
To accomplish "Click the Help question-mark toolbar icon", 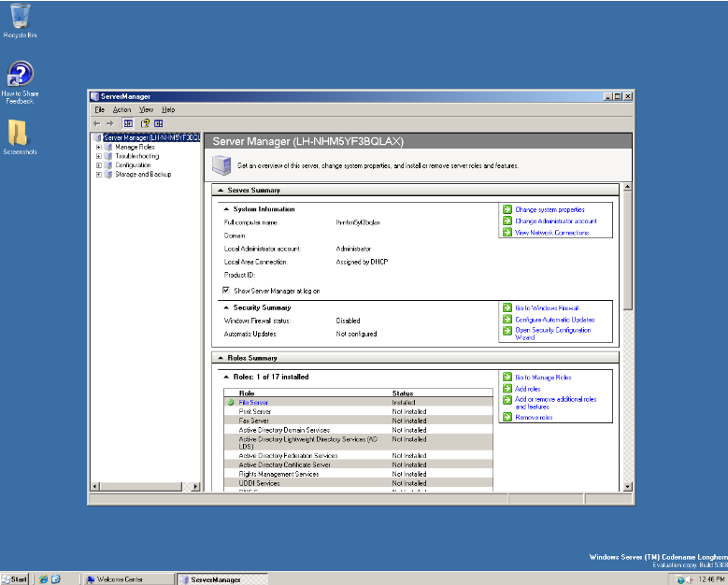I will click(146, 123).
